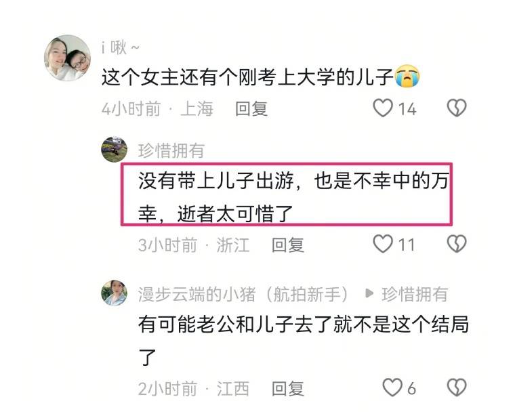Open the 珍惜拥有 username above the highlighted comment
The width and height of the screenshot is (515, 420).
coord(171,151)
